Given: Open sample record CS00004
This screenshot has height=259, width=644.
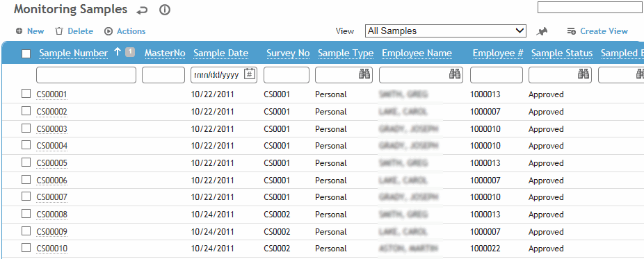Looking at the screenshot, I should tap(51, 146).
